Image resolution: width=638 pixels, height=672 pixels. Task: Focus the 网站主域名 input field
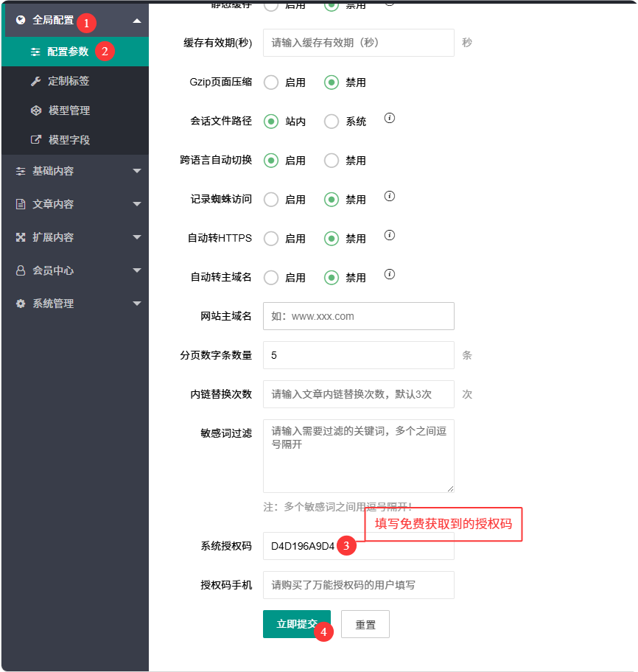[358, 316]
